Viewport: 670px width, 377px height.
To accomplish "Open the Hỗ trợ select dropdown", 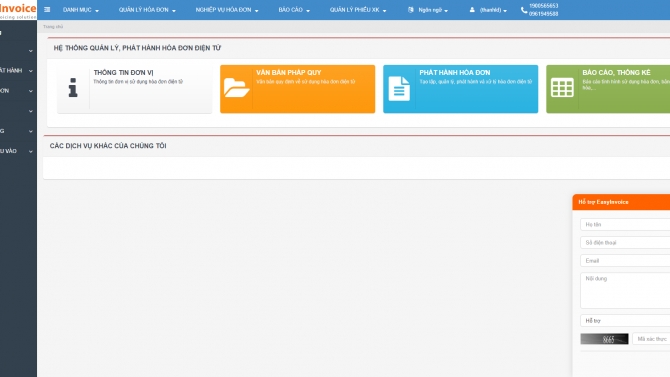I will 625,321.
